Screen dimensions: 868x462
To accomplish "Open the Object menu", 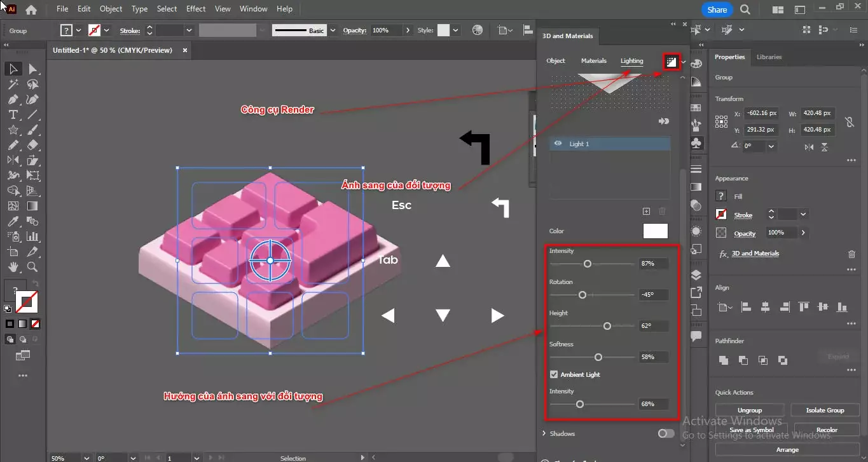I will (x=111, y=8).
